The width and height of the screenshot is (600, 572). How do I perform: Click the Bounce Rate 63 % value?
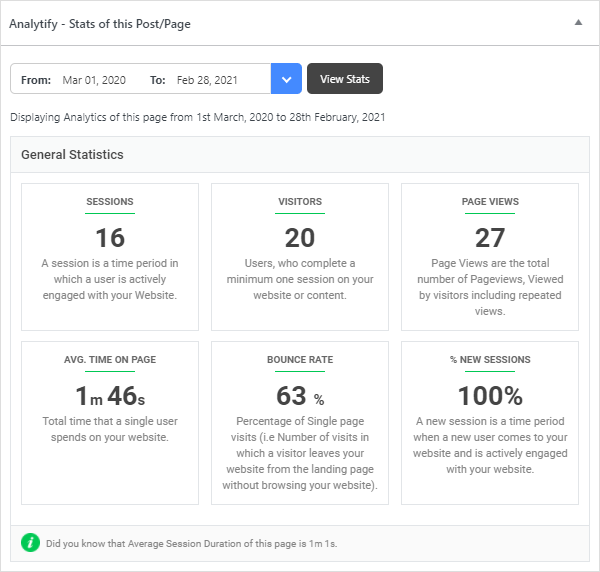click(300, 396)
